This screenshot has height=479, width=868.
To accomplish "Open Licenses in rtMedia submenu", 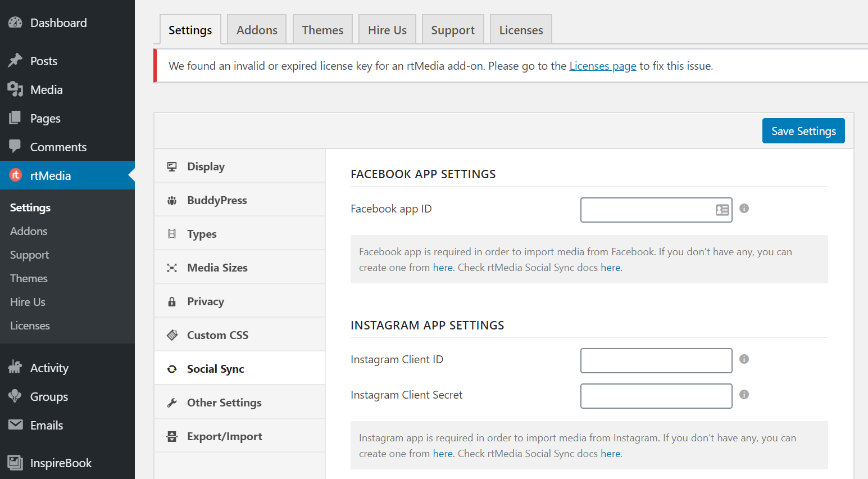I will tap(67, 326).
